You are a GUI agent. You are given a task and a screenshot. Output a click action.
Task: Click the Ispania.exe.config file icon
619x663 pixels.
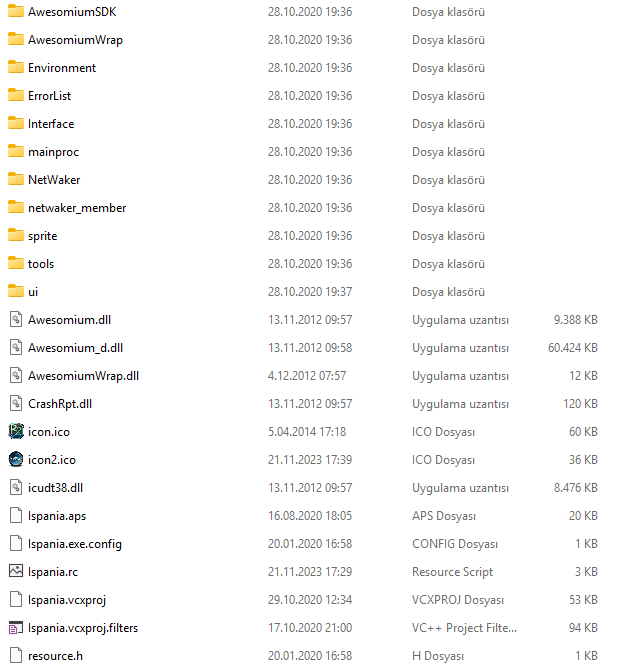[x=16, y=543]
